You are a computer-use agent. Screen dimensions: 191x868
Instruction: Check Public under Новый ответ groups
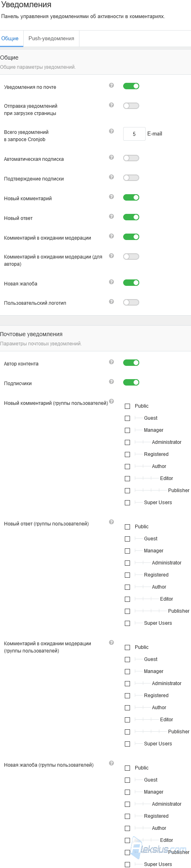click(127, 527)
